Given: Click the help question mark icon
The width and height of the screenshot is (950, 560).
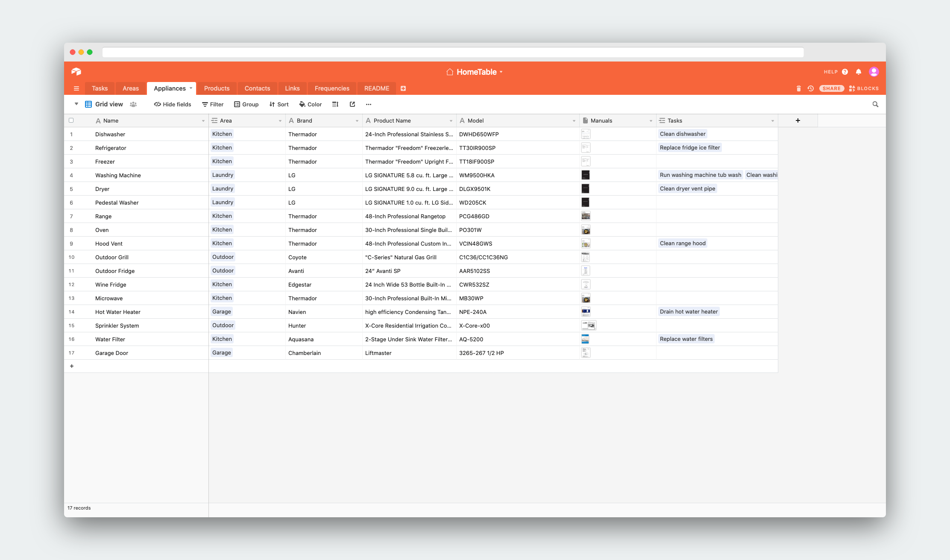Looking at the screenshot, I should click(845, 72).
